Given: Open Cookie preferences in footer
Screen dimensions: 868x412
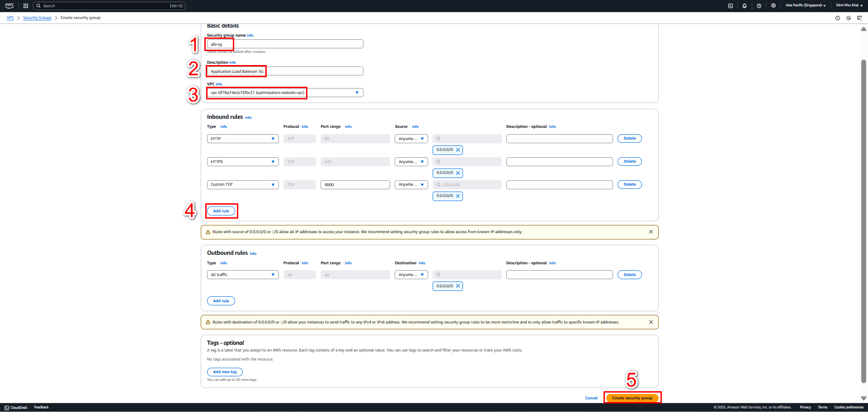Looking at the screenshot, I should pos(849,407).
